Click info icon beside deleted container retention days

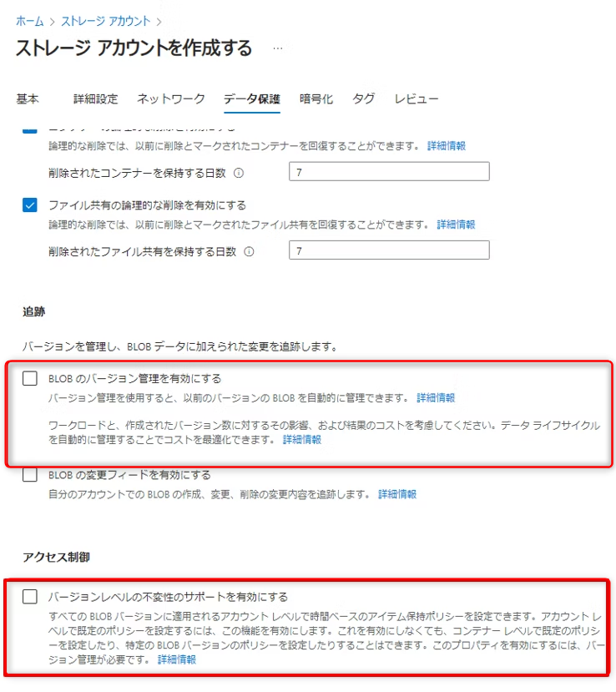tap(239, 173)
